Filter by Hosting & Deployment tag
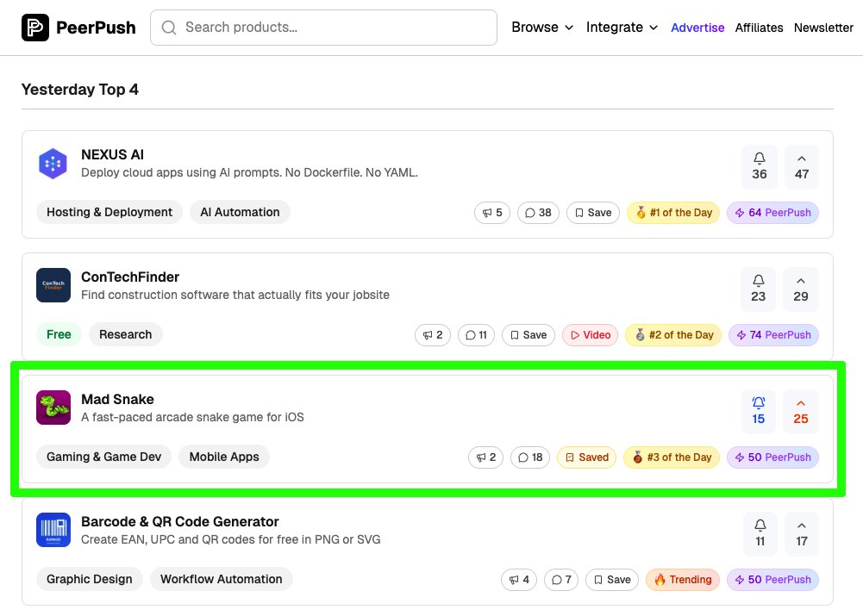 pyautogui.click(x=109, y=212)
